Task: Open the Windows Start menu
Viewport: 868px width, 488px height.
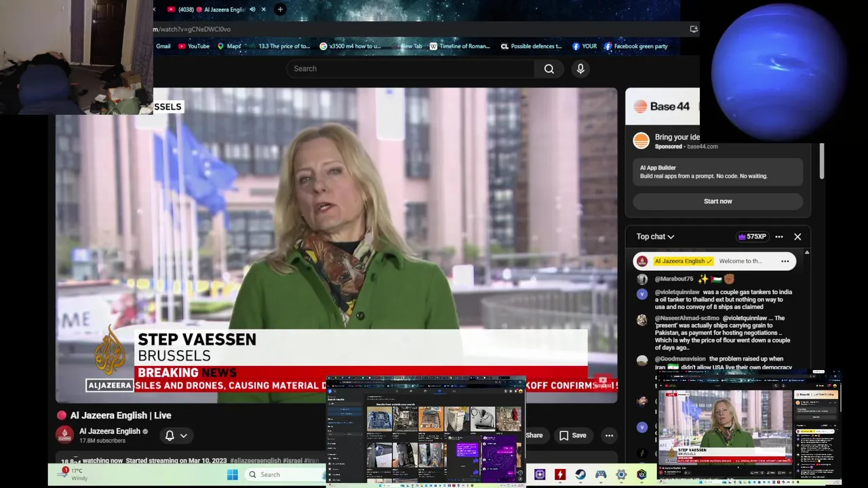Action: 233,474
